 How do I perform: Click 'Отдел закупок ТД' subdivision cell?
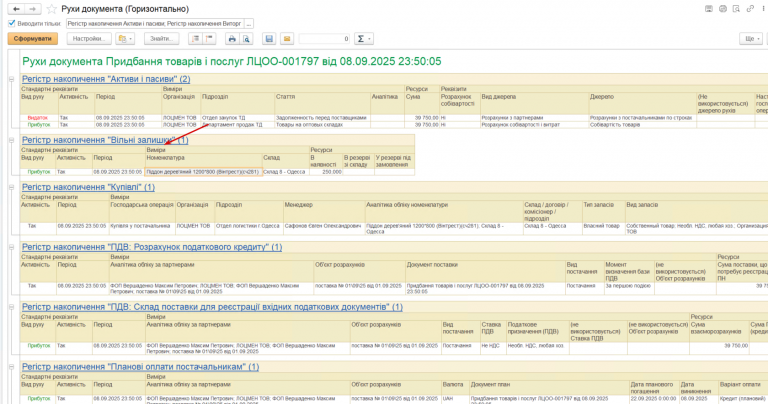[x=238, y=118]
